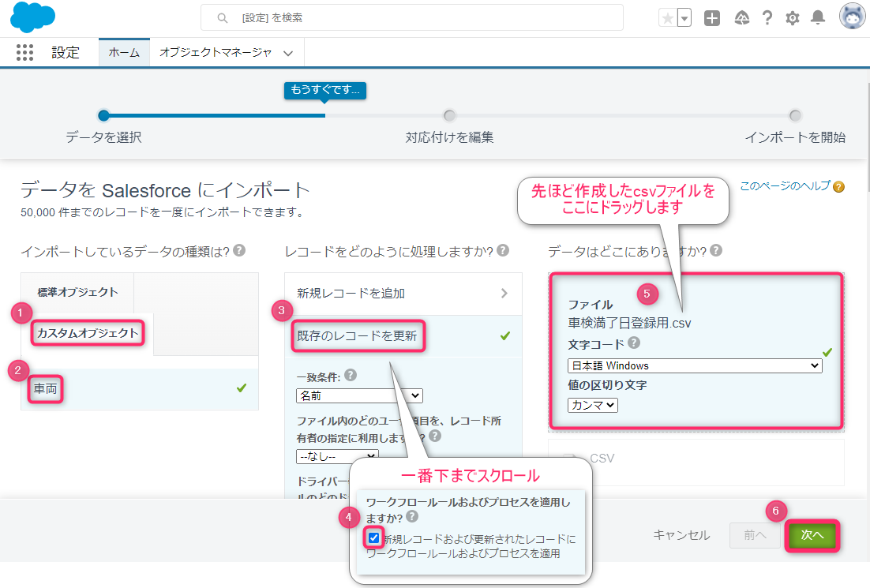Viewport: 870px width, 588px height.
Task: Open the Trailhead guidance icon
Action: (742, 18)
